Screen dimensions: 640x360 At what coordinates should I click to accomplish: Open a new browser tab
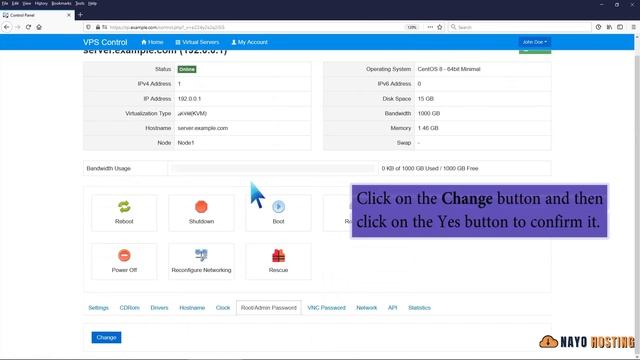(x=80, y=15)
